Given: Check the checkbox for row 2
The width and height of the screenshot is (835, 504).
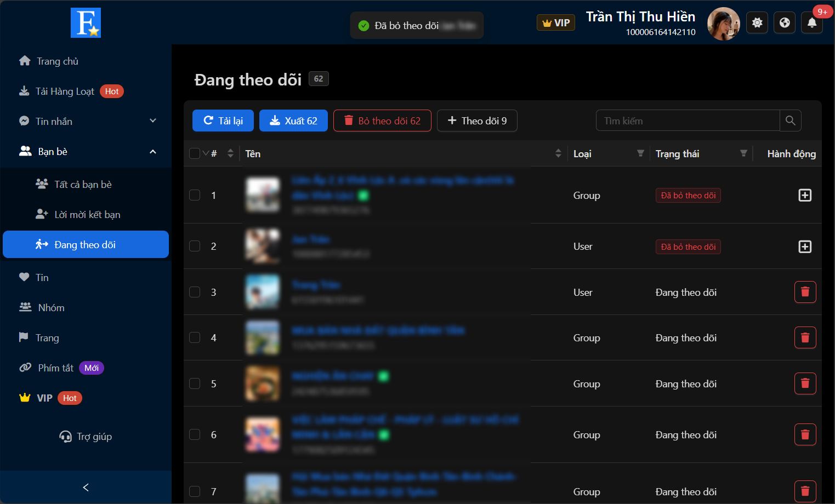Looking at the screenshot, I should tap(195, 246).
